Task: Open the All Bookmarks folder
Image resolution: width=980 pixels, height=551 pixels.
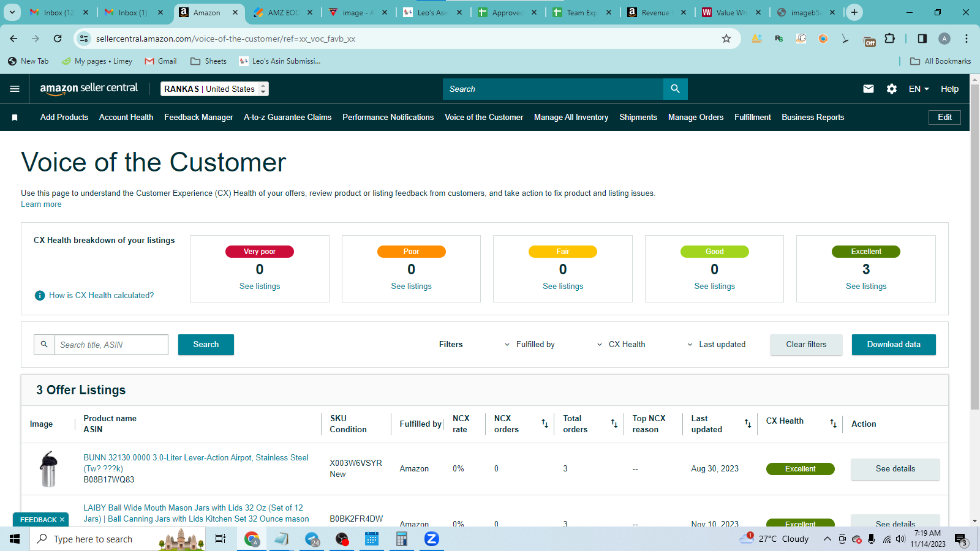Action: click(x=941, y=61)
